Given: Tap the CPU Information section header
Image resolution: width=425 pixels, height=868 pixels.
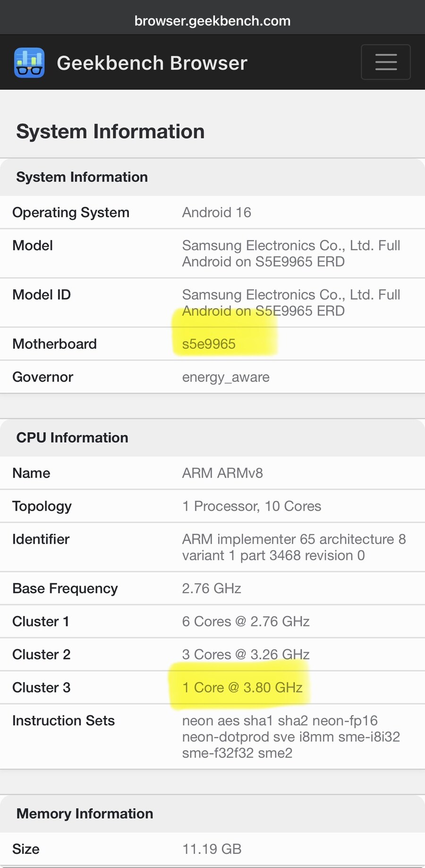Looking at the screenshot, I should pos(72,438).
